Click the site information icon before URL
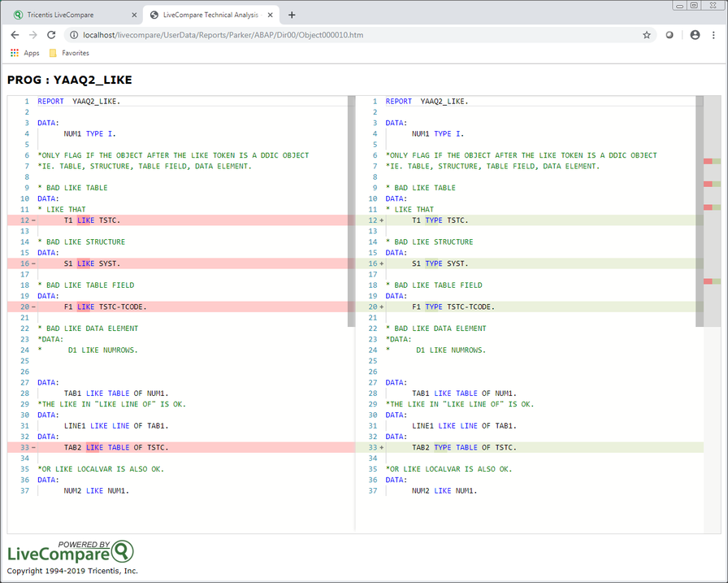 [73, 35]
